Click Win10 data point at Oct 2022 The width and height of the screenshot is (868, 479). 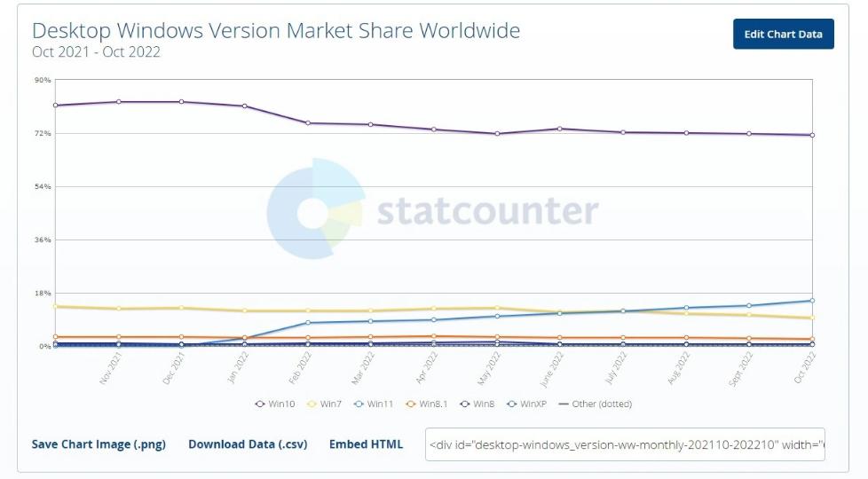click(x=812, y=135)
